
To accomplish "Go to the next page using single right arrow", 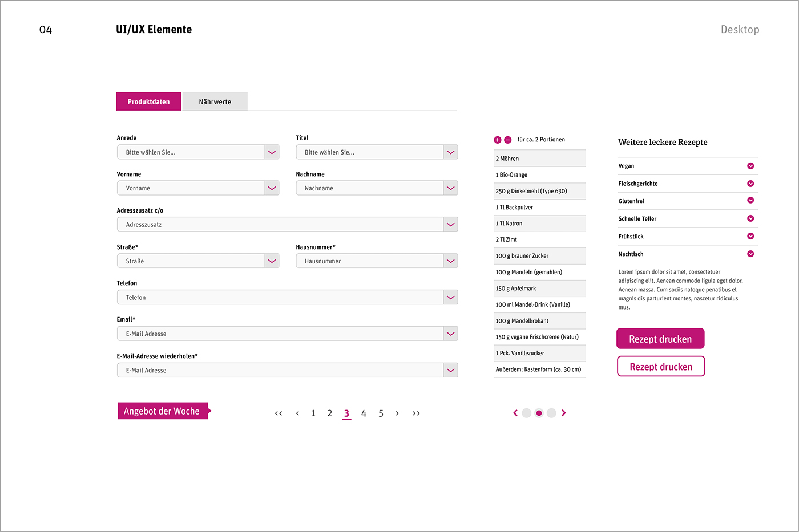I will (397, 413).
